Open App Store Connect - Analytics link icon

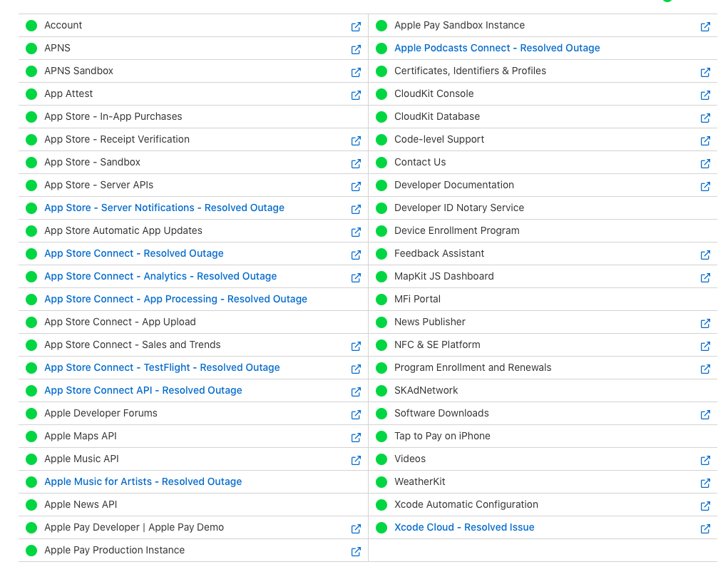[356, 277]
